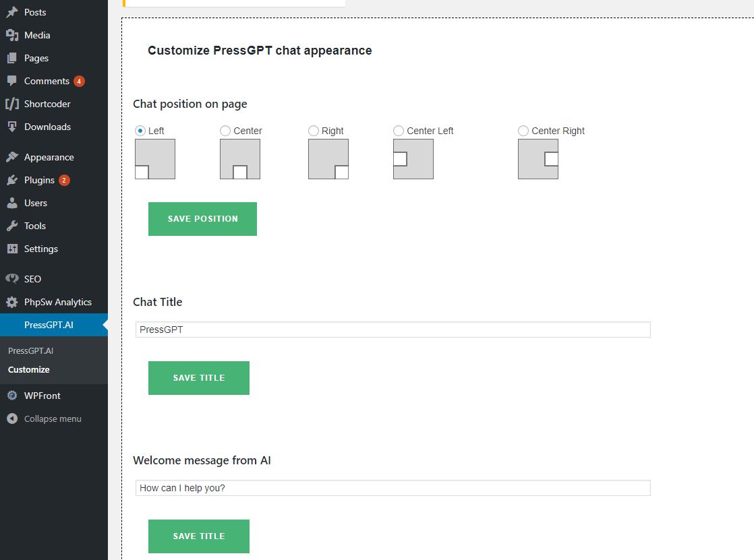Open the Customize submenu link
This screenshot has width=754, height=560.
pyautogui.click(x=29, y=370)
